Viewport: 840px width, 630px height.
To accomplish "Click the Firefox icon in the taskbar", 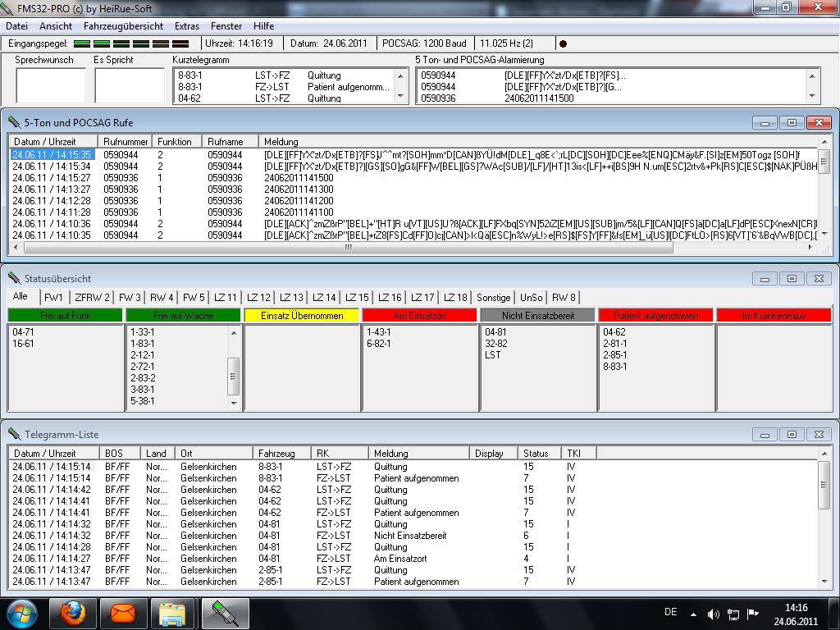I will click(72, 613).
